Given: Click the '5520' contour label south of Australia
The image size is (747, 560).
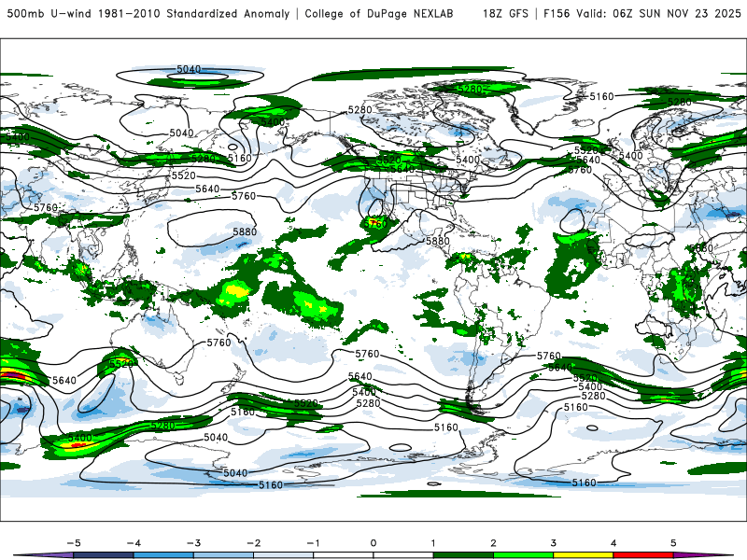Looking at the screenshot, I should click(x=121, y=364).
